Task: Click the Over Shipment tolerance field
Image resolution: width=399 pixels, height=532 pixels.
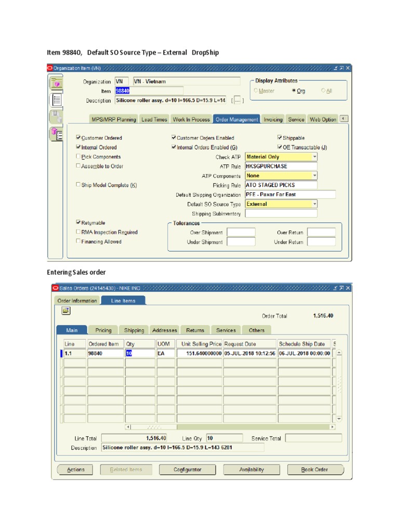Action: 241,233
